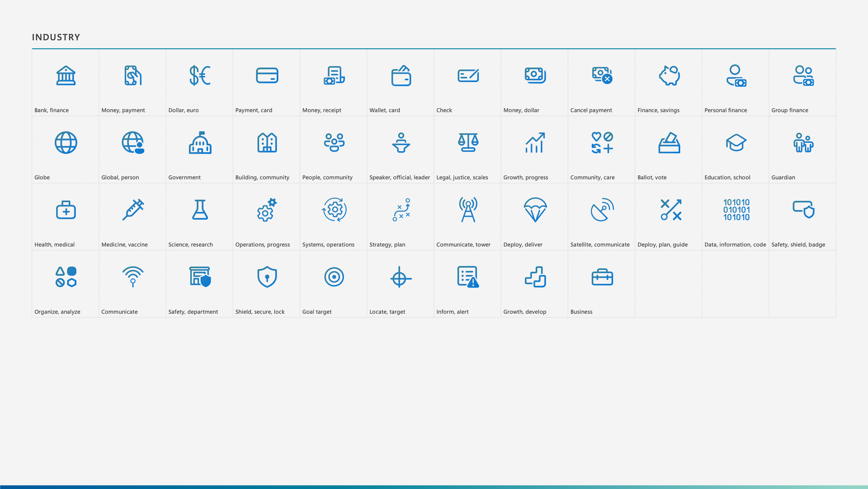Select the Education, school graduation cap icon

736,142
